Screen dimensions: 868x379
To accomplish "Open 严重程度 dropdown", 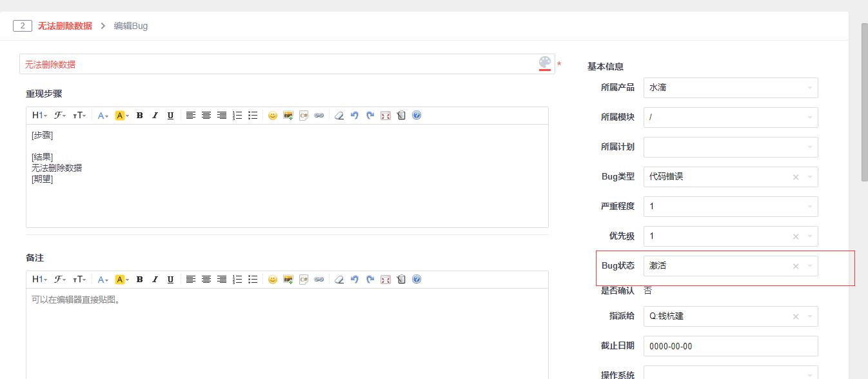I will point(731,206).
